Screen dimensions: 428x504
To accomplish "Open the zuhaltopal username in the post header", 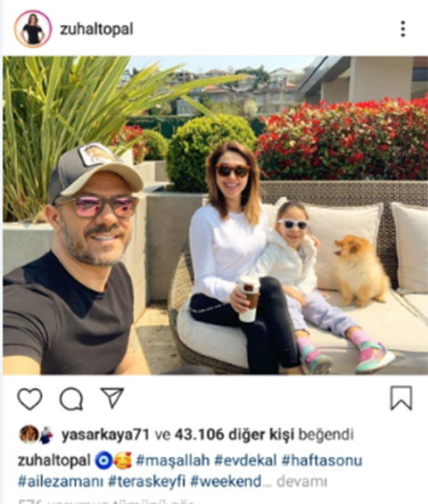I will (x=96, y=29).
